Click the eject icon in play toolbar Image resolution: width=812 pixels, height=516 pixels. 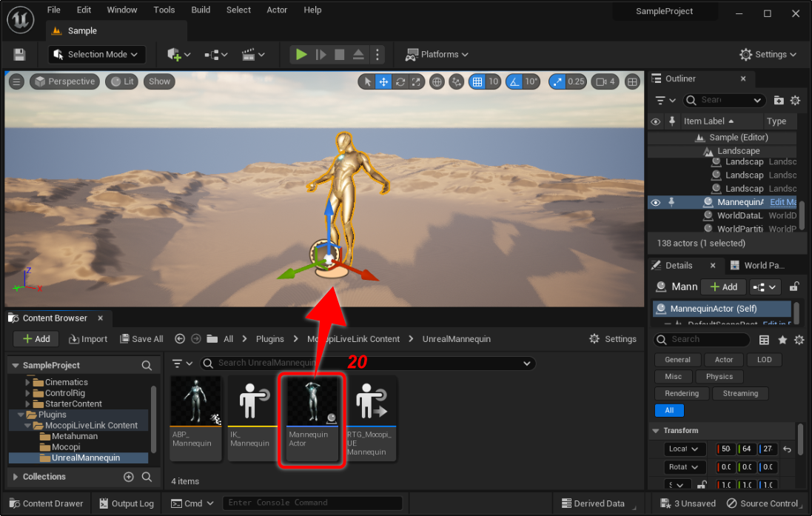pyautogui.click(x=358, y=54)
